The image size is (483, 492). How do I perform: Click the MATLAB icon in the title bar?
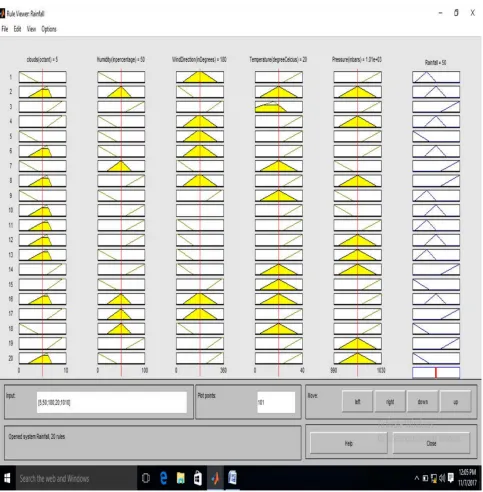tap(2, 14)
